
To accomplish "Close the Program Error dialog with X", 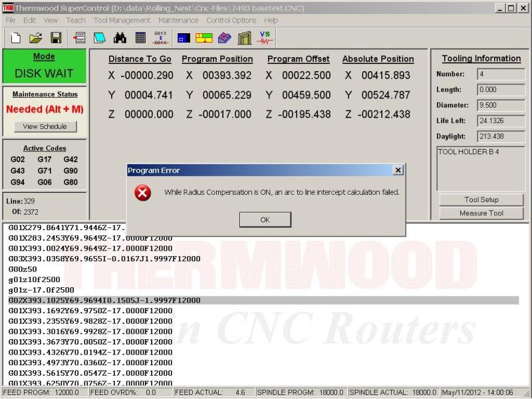I will [x=398, y=170].
